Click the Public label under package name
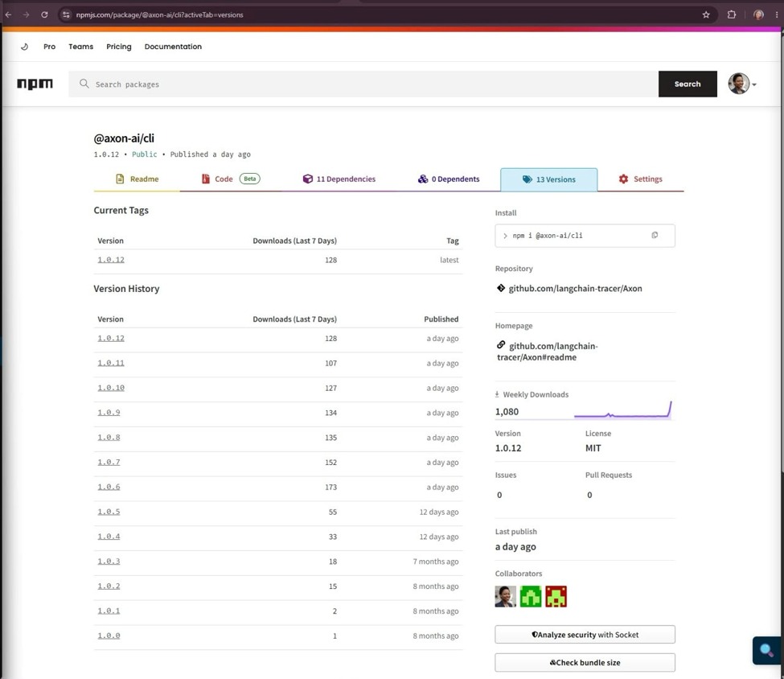The image size is (784, 679). click(x=145, y=154)
